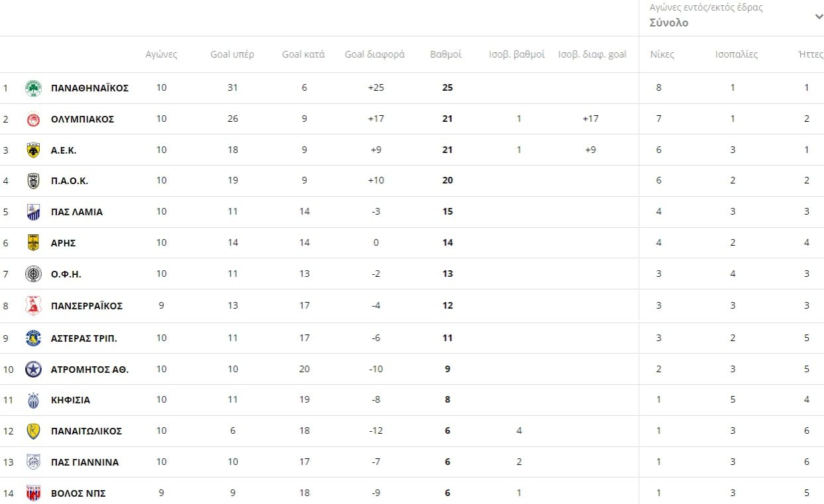Open the ΚΗΦΙΣΙΑ team link

70,400
